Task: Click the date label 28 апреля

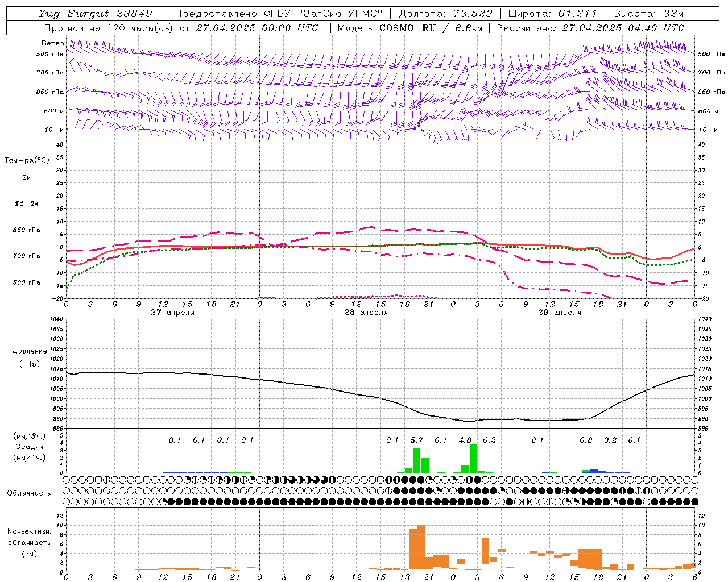Action: pyautogui.click(x=366, y=313)
